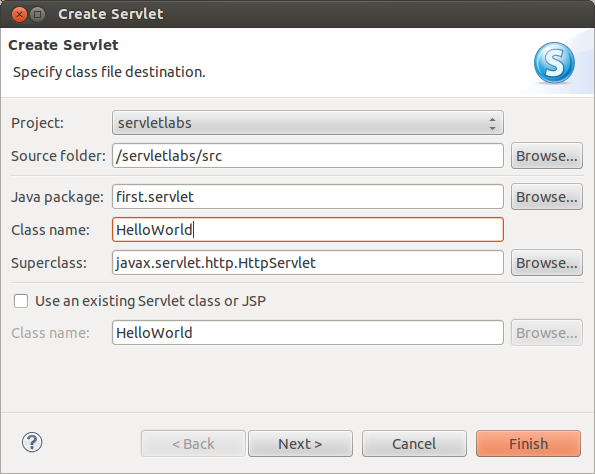The height and width of the screenshot is (474, 595).
Task: Click the greyed-out Browse button at bottom
Action: (x=547, y=333)
